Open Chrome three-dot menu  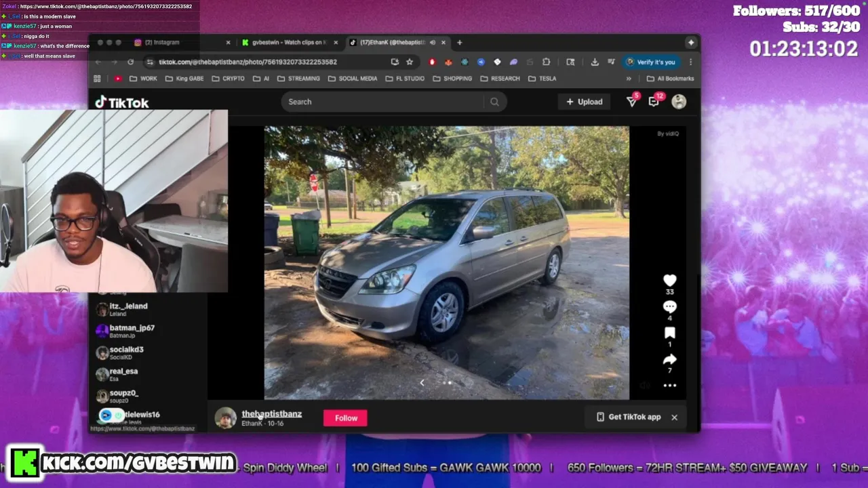coord(690,62)
